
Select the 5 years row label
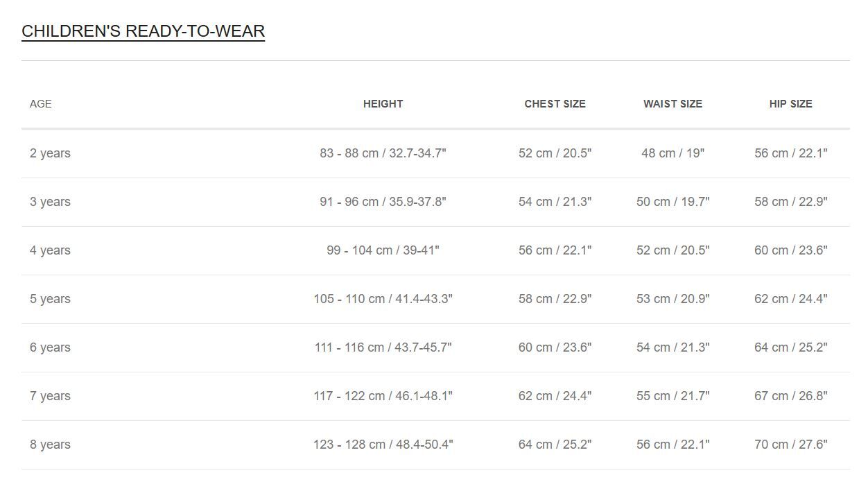[x=50, y=299]
